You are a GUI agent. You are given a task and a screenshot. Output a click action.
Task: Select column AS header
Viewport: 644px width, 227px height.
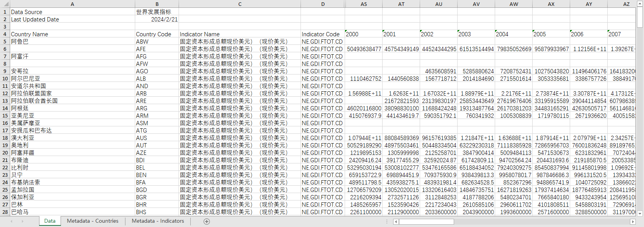(363, 4)
